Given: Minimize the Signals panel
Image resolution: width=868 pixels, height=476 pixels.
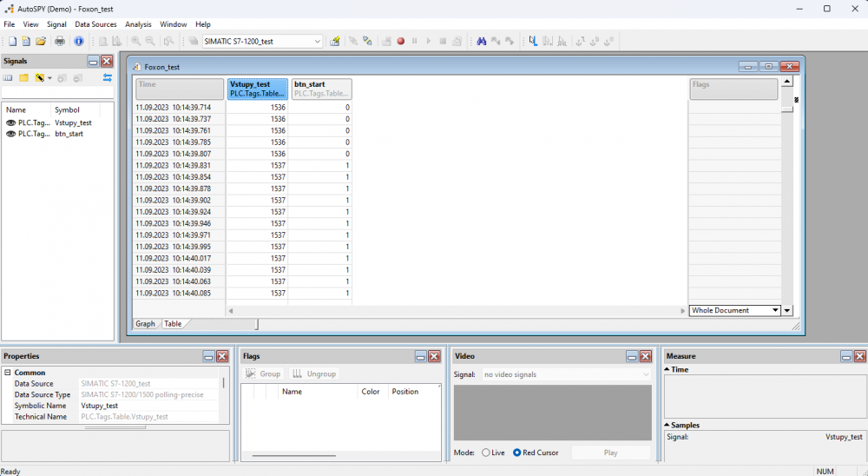Looking at the screenshot, I should click(93, 61).
